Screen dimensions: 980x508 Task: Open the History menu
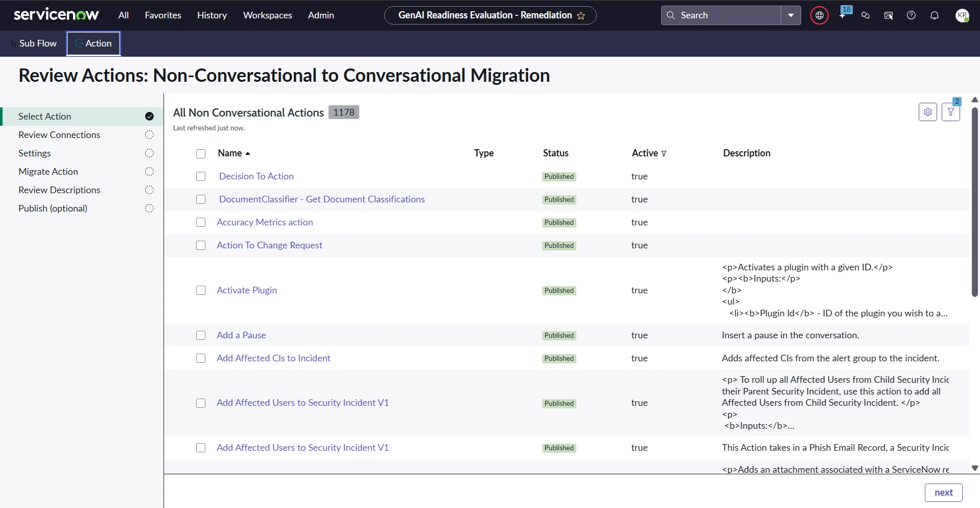coord(212,15)
